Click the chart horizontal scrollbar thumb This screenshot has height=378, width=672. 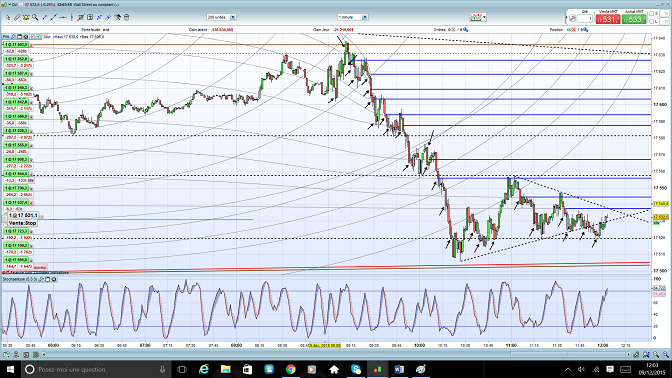click(x=568, y=354)
